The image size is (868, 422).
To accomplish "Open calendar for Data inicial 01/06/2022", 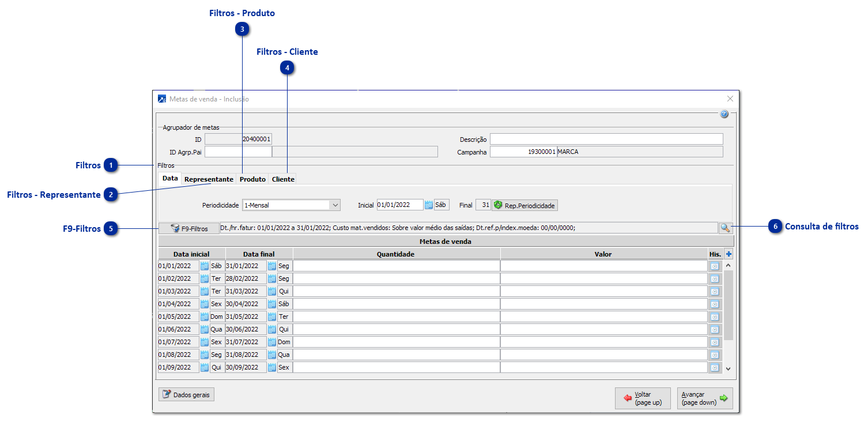I will (204, 329).
